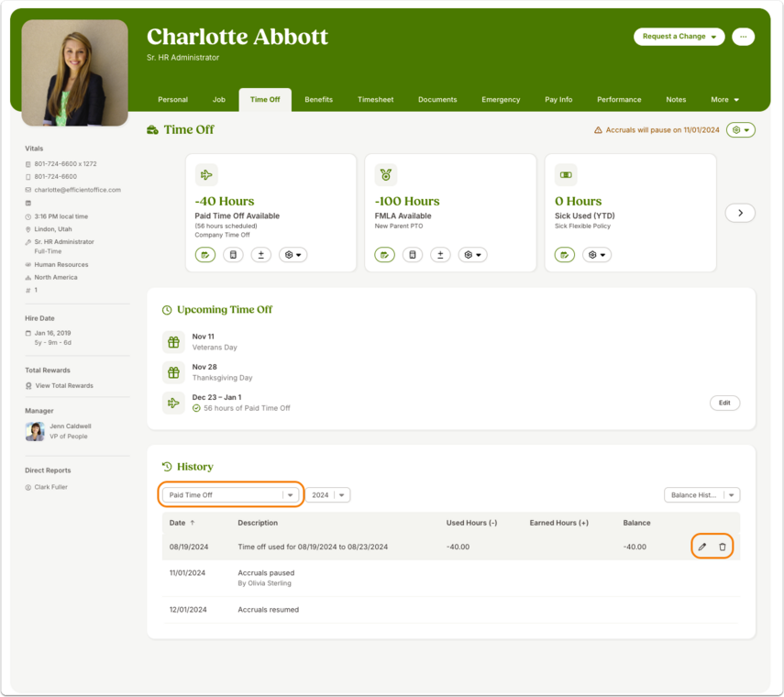Open the Notes tab

pos(676,99)
